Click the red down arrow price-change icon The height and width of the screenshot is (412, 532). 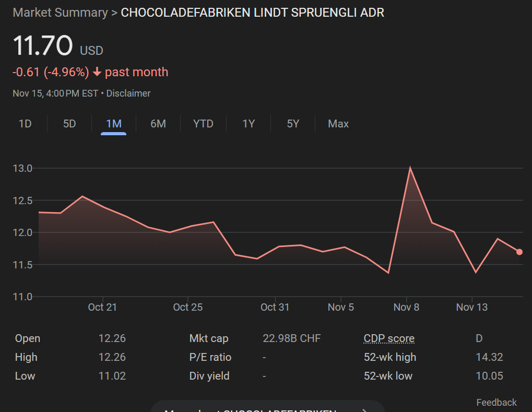click(x=97, y=72)
